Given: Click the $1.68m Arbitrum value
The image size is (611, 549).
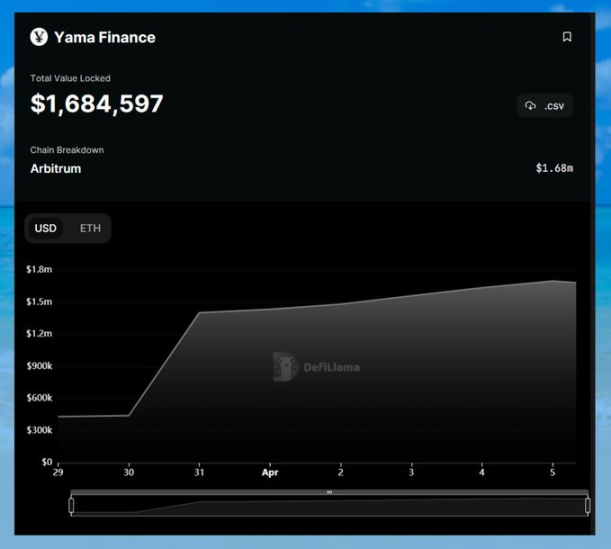Looking at the screenshot, I should (x=554, y=168).
